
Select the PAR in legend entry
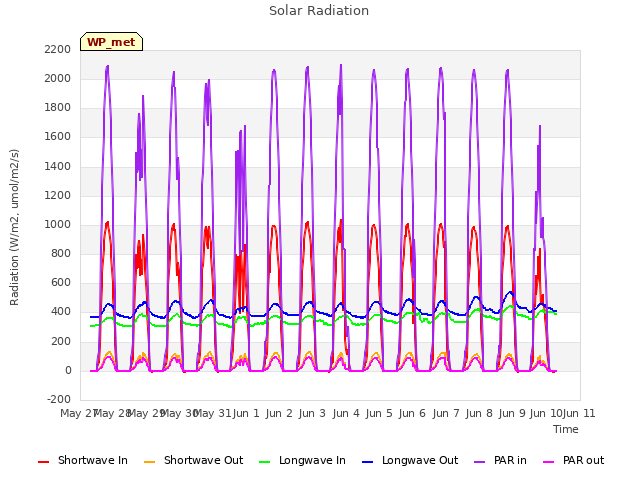coord(500,460)
